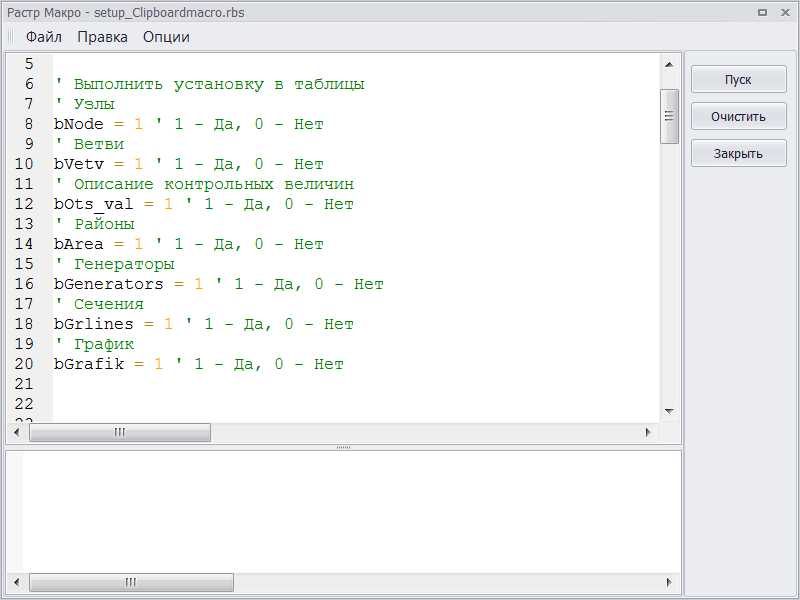This screenshot has height=600, width=800.
Task: Click the Закрыть button
Action: coord(738,153)
